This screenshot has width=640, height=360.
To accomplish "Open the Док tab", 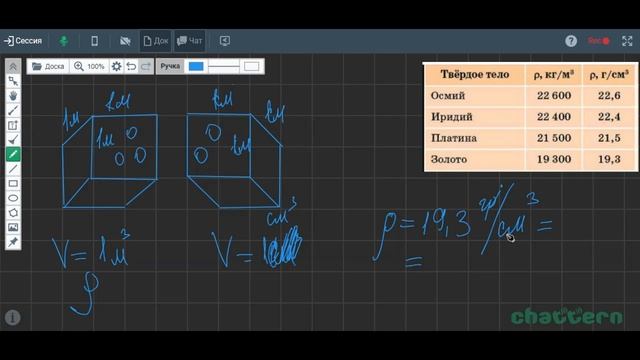I will (x=156, y=41).
